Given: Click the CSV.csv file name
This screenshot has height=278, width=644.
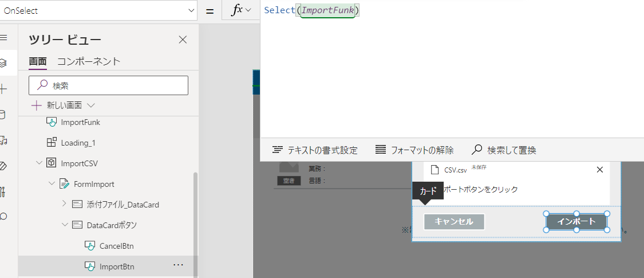Looking at the screenshot, I should click(x=456, y=170).
